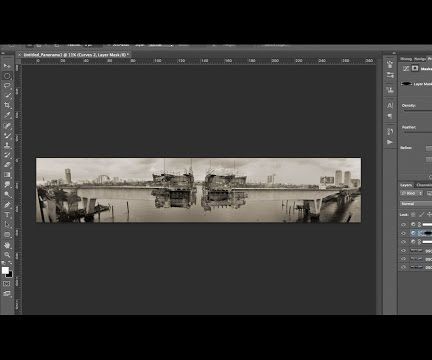432x360 pixels.
Task: Select the Quick Selection tool
Action: [7, 96]
